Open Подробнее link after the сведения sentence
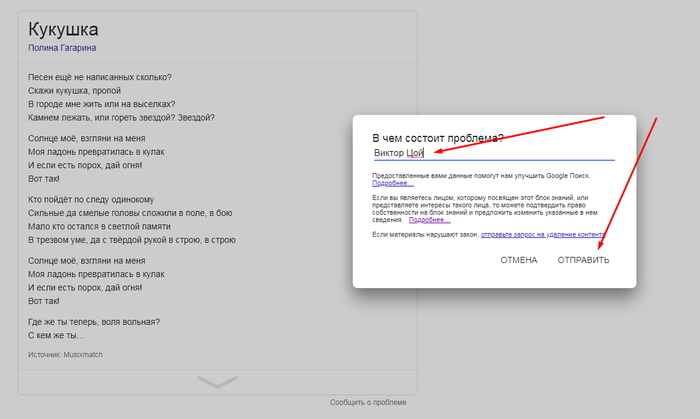This screenshot has height=419, width=700. pyautogui.click(x=429, y=219)
